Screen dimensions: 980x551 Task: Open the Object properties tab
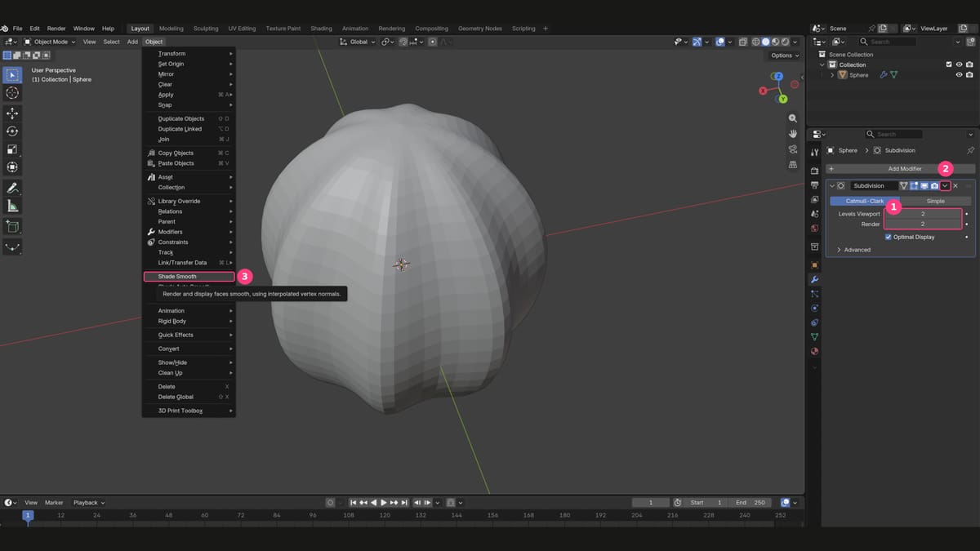tap(814, 264)
